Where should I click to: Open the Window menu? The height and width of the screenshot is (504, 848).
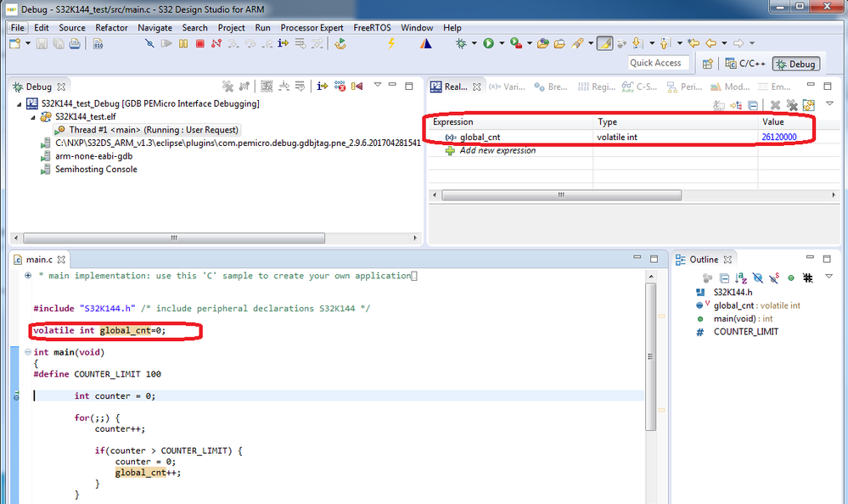[417, 28]
